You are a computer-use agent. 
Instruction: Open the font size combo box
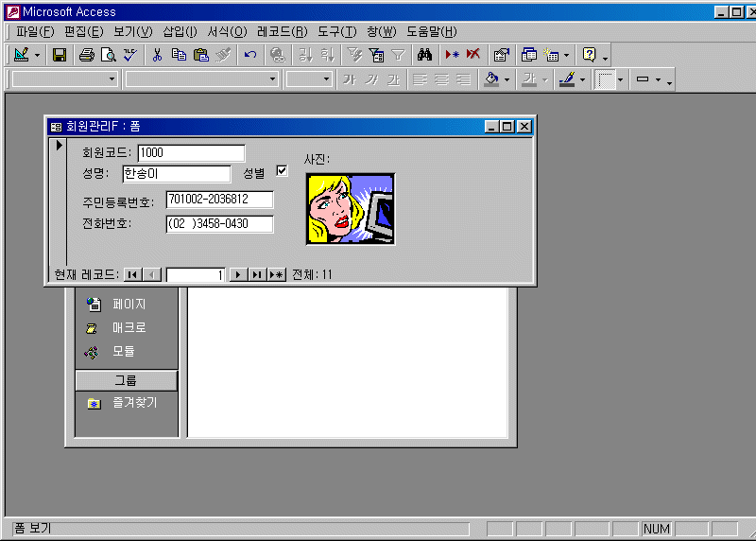click(x=326, y=79)
